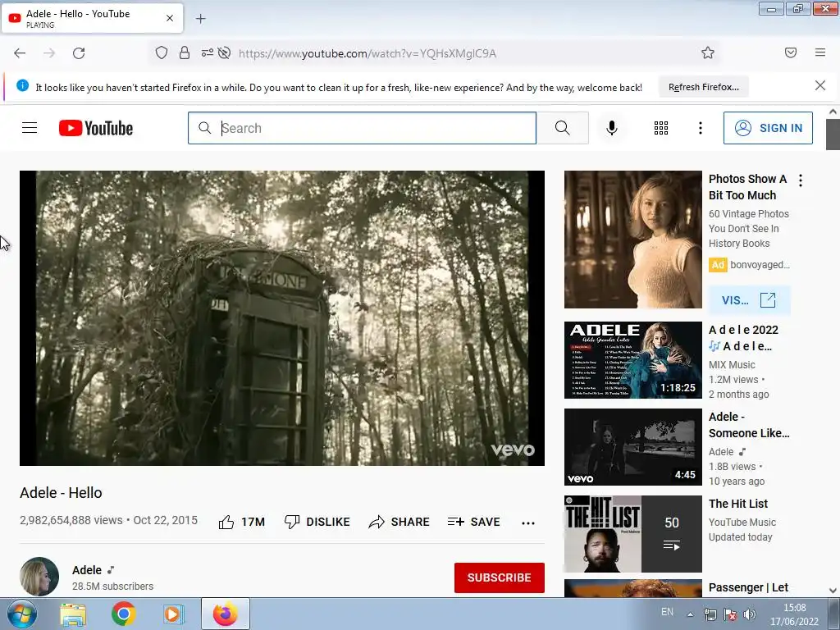Open YouTube settings three-dot menu
The image size is (840, 630).
point(701,128)
